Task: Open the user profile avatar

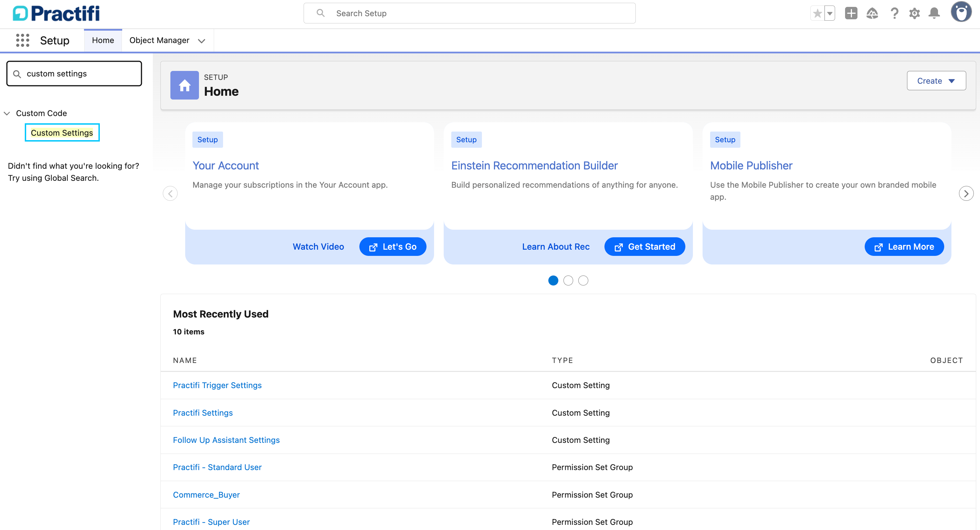Action: 961,12
